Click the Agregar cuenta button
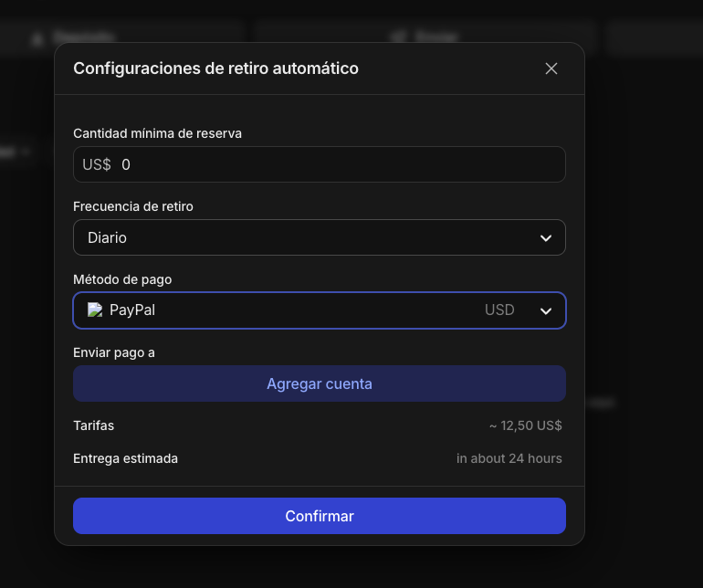 [x=320, y=383]
